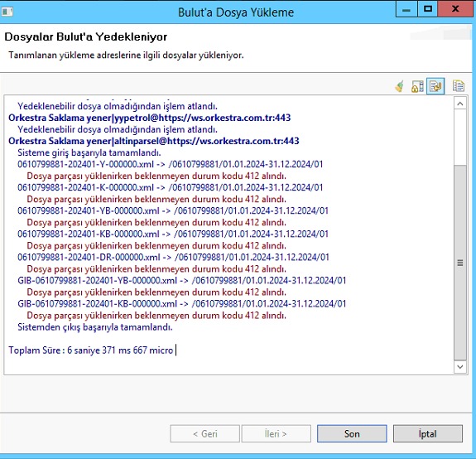Clear the log with the broom icon
Screen dimensions: 476x459
coord(400,86)
